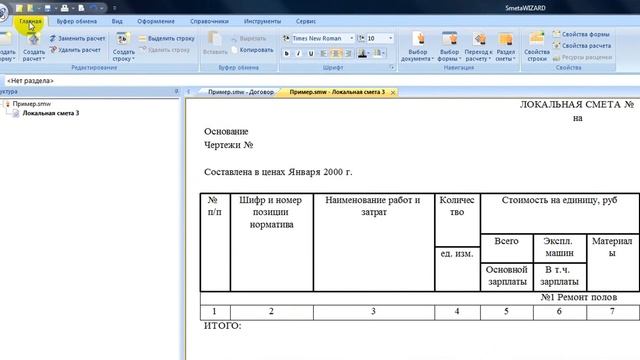The width and height of the screenshot is (640, 360).
Task: Switch to the Справочники ribbon tab
Action: coord(209,21)
